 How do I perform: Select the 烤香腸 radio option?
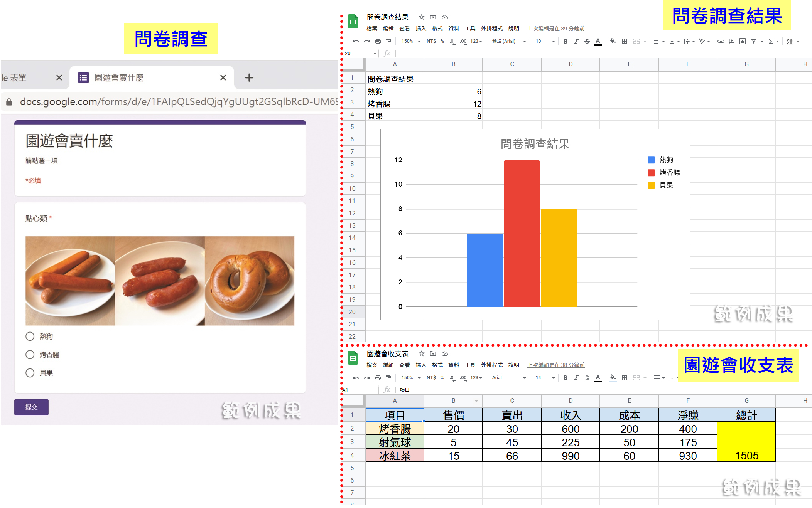tap(30, 355)
